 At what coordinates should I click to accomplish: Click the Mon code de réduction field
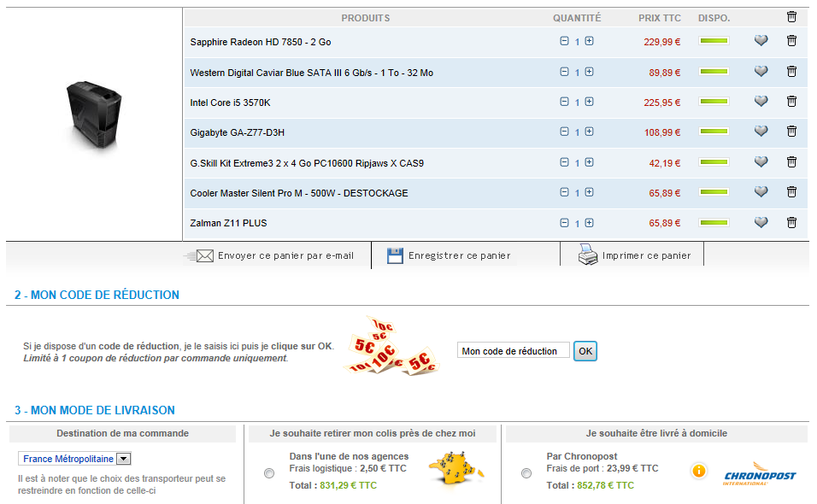click(513, 351)
